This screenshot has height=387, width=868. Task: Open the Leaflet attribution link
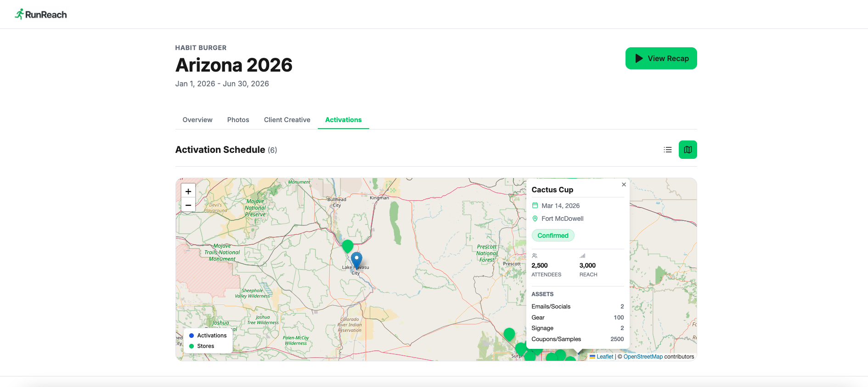[x=604, y=357]
